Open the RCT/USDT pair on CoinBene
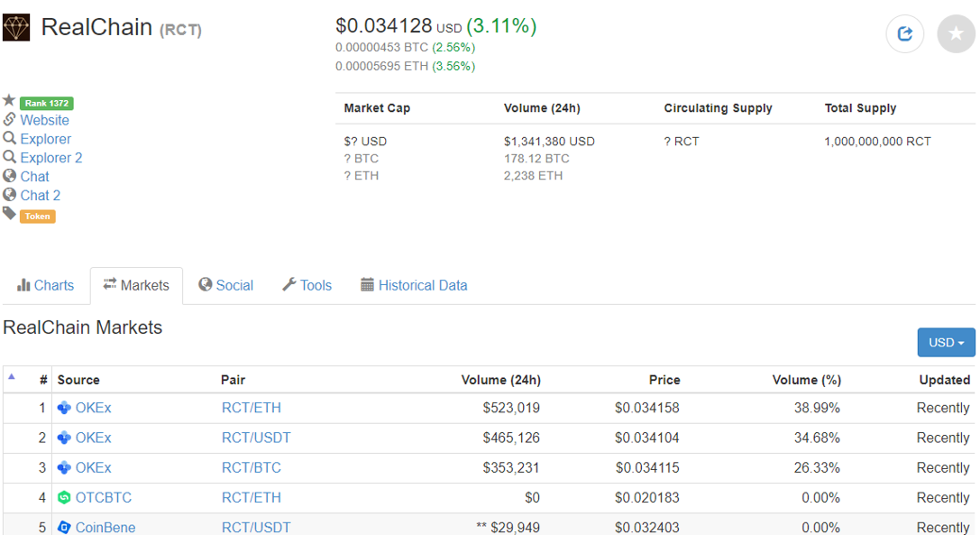The width and height of the screenshot is (980, 535). pos(256,528)
